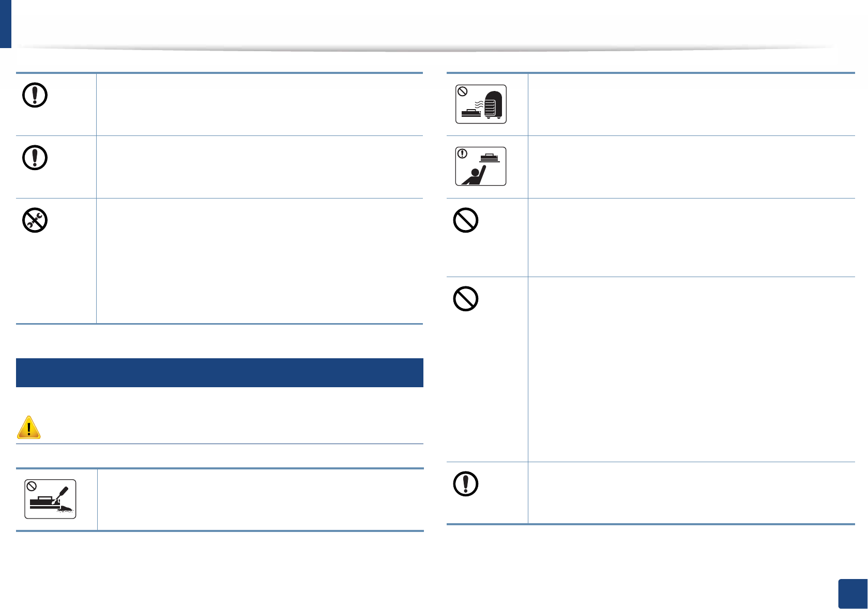Click the crossed-out wrench no-disassembly icon
Screen dimensions: 868x609
point(35,220)
